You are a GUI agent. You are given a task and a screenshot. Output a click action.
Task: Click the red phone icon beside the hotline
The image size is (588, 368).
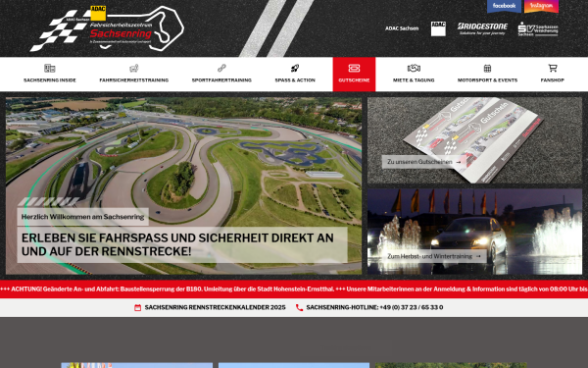tap(299, 307)
